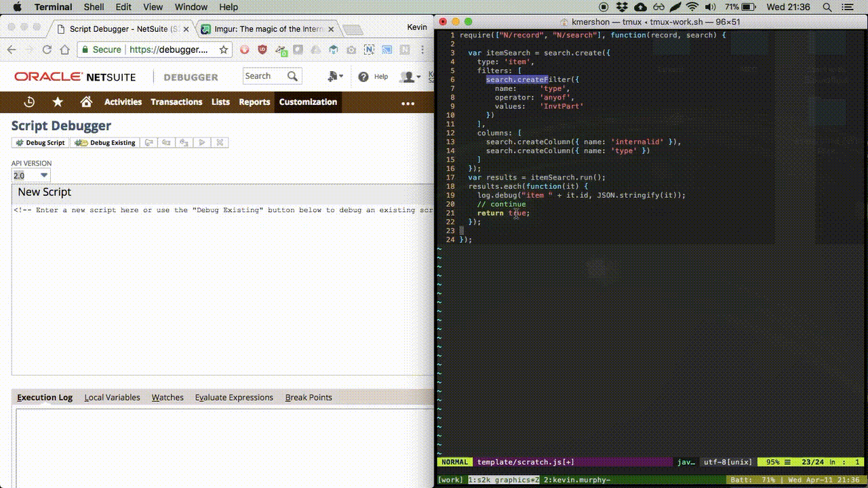
Task: Switch to the Break Points tab
Action: click(309, 397)
